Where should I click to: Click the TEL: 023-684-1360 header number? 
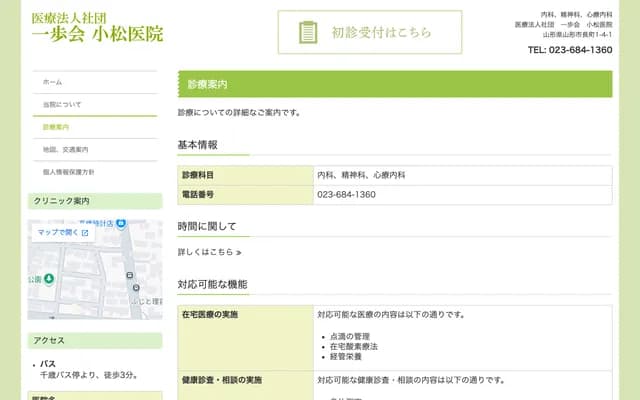tap(569, 49)
